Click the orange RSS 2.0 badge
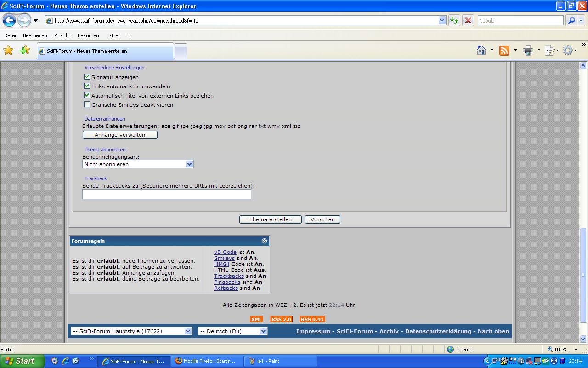588x368 pixels. click(x=281, y=319)
